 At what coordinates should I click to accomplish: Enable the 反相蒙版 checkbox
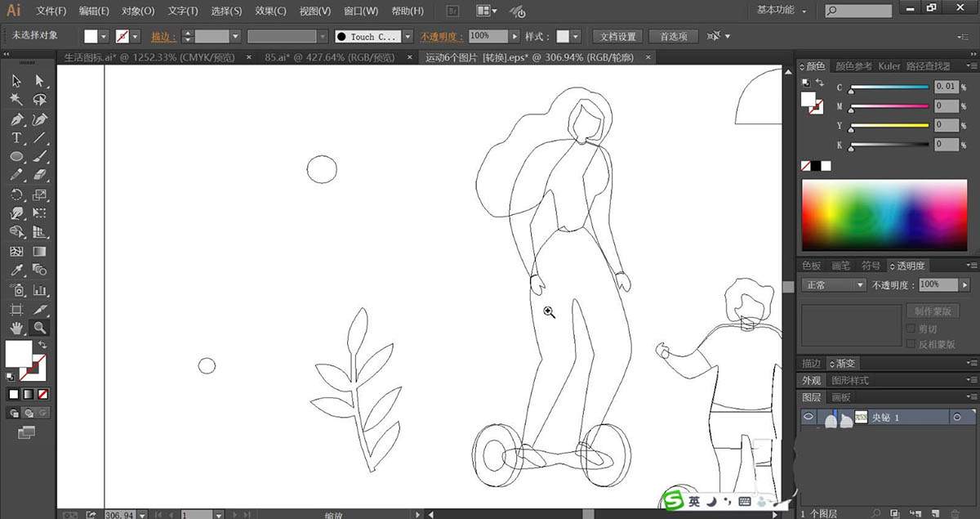pos(912,345)
